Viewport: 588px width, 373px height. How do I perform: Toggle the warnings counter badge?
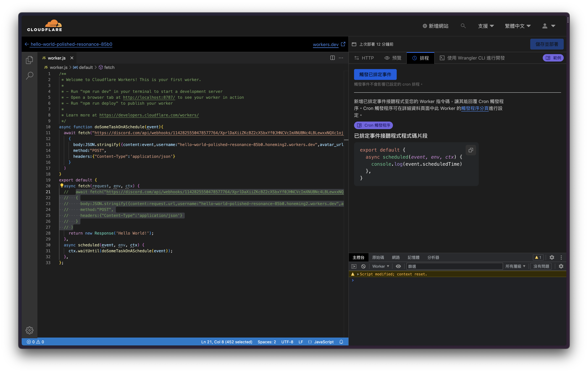538,257
